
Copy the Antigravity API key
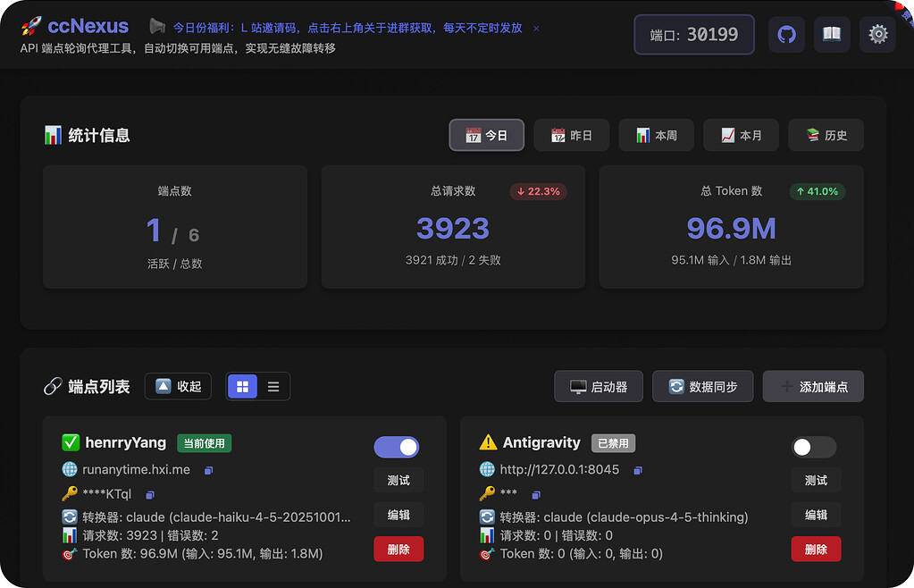click(536, 495)
